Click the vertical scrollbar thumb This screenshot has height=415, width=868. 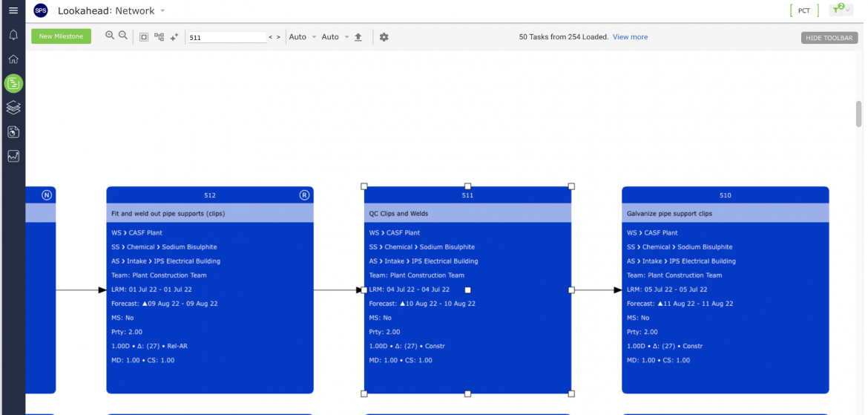(859, 114)
